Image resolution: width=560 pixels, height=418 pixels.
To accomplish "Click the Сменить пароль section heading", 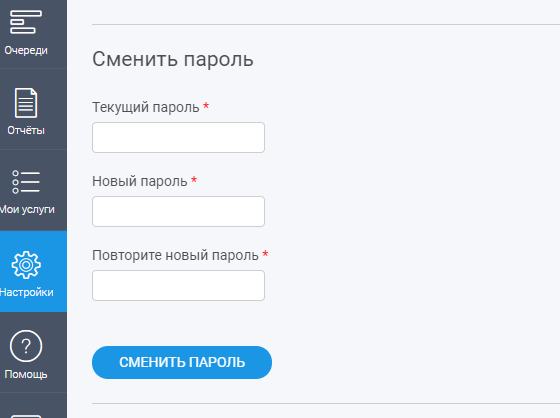I will click(x=173, y=59).
